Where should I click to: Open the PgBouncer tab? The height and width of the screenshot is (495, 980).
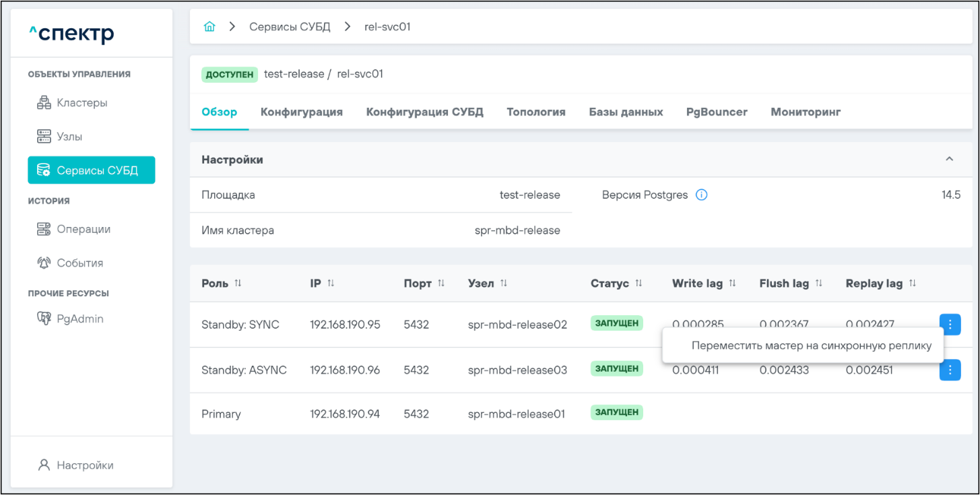pyautogui.click(x=717, y=112)
